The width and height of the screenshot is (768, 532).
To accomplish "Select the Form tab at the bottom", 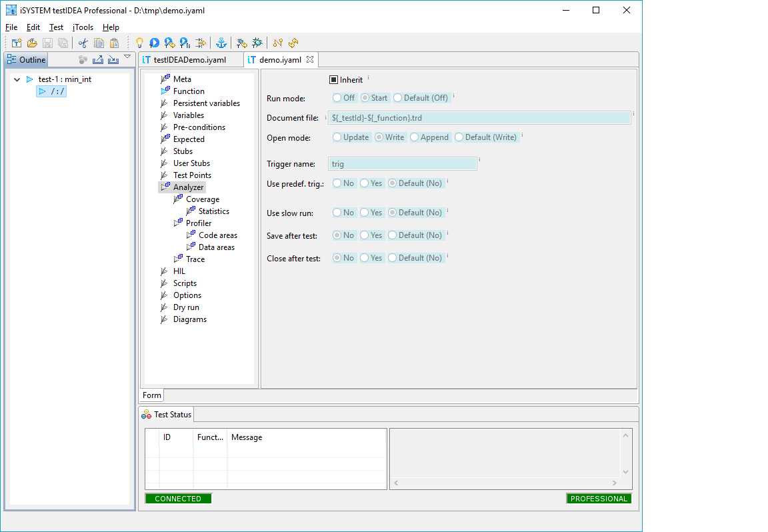I will pyautogui.click(x=152, y=395).
